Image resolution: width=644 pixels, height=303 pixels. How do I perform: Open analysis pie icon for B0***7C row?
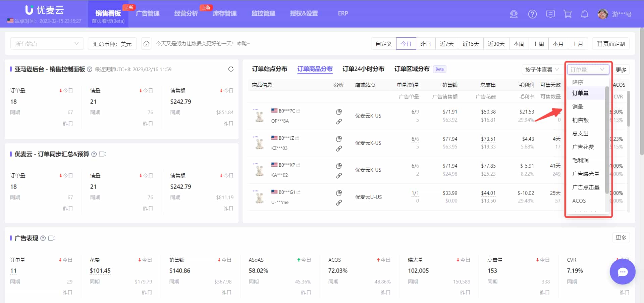(x=339, y=112)
